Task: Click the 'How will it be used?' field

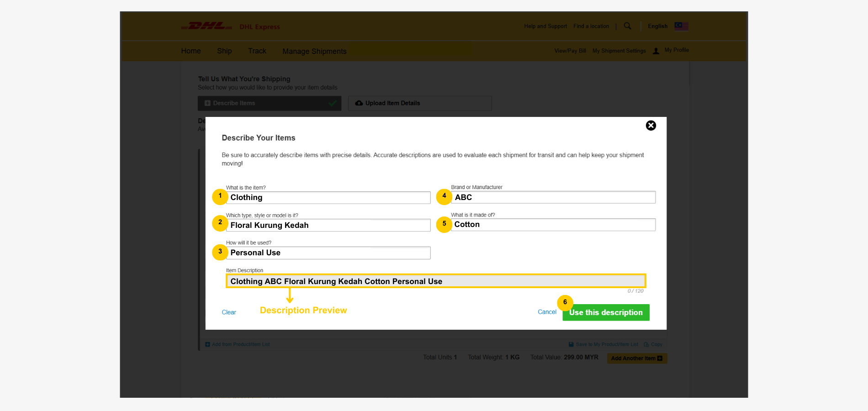Action: (328, 253)
